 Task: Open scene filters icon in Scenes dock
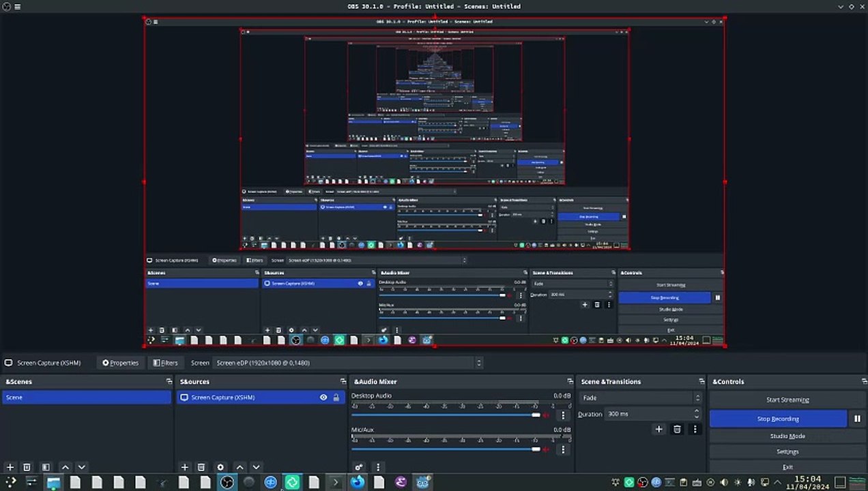pos(46,467)
